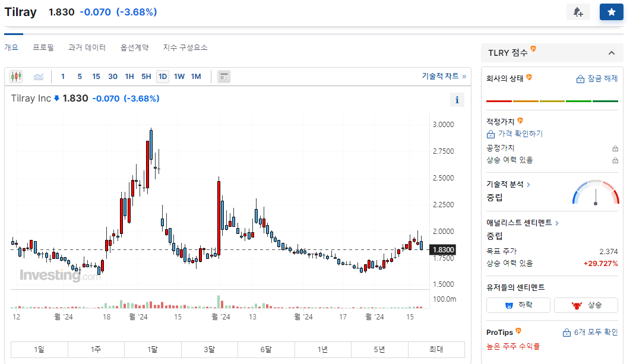Set chart range to 6달
Screen dimensions: 633x364
(x=267, y=350)
